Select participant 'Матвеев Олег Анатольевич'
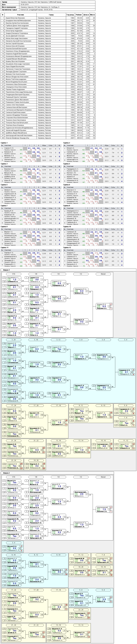This screenshot has width=137, height=644. (16, 74)
